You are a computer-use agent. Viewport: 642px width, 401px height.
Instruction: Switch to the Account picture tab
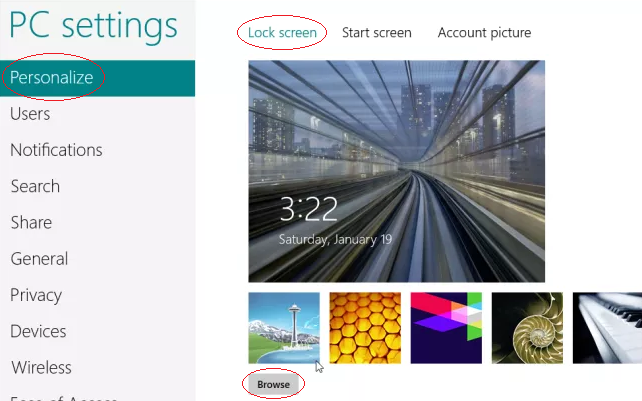[x=484, y=33]
